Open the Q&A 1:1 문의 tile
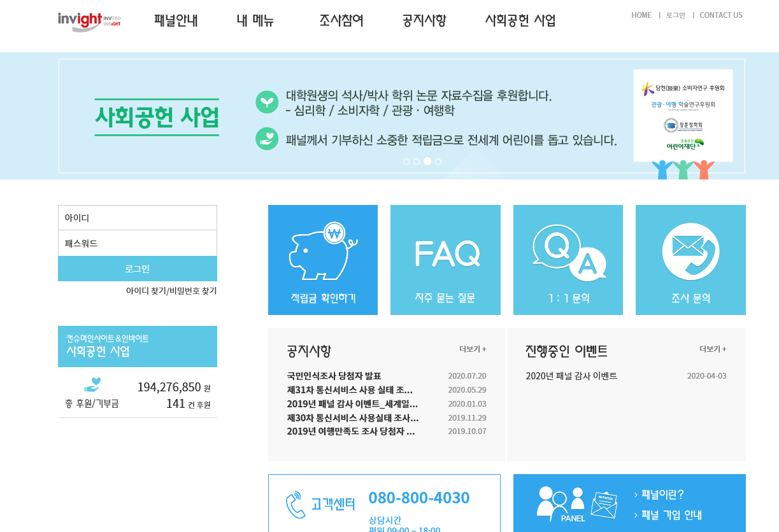The width and height of the screenshot is (779, 532). [568, 260]
